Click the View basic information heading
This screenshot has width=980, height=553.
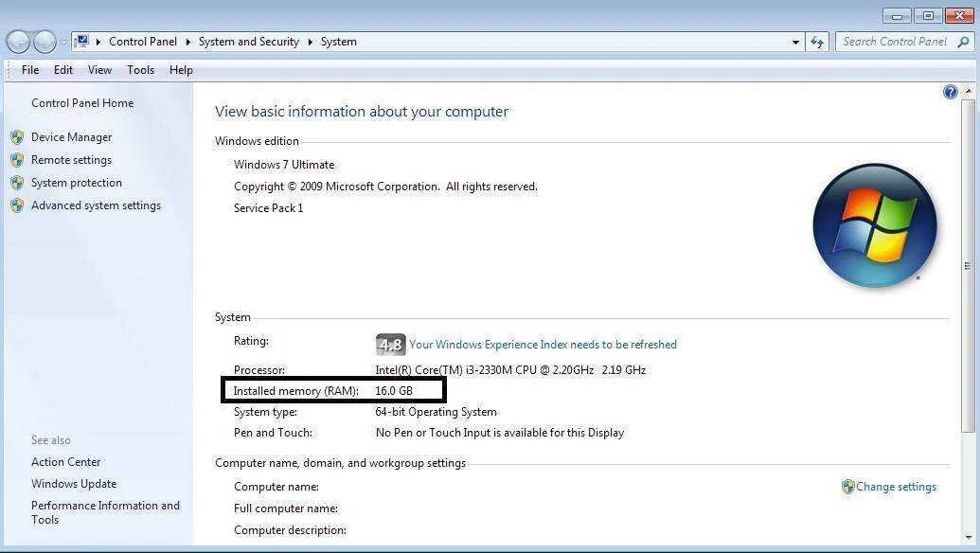pyautogui.click(x=362, y=111)
